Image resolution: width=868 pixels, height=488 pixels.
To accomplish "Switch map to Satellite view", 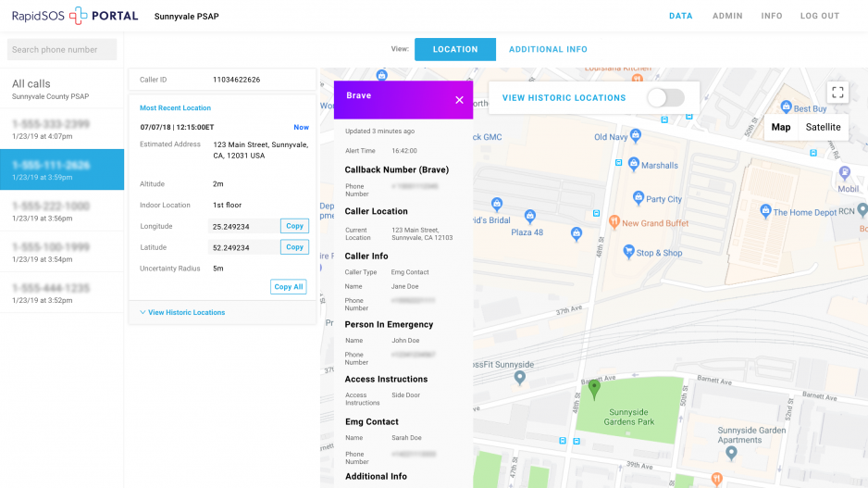I will (x=823, y=127).
